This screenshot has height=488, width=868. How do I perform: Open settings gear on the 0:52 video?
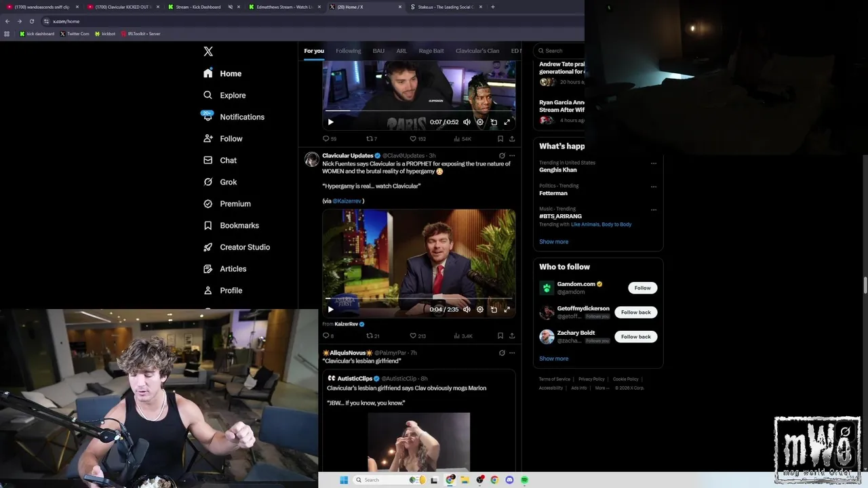click(480, 122)
